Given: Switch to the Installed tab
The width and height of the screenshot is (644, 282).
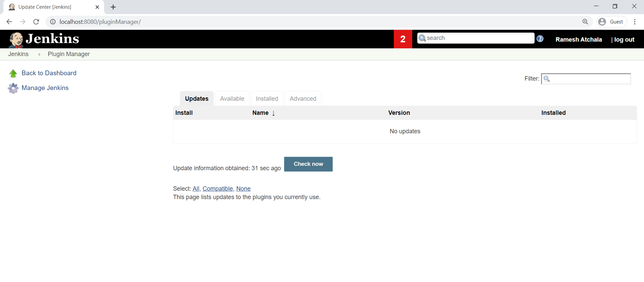Looking at the screenshot, I should [267, 99].
